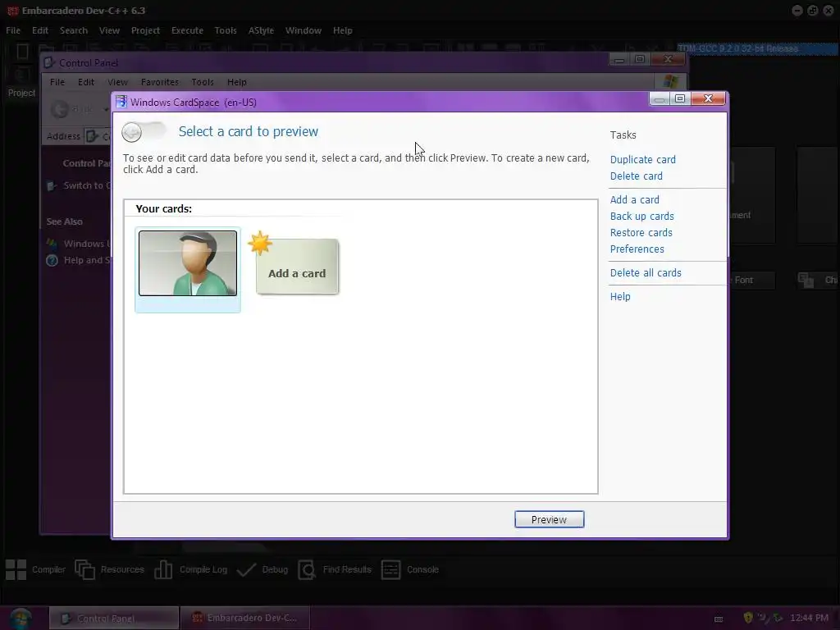840x630 pixels.
Task: Click the Control Panel Windows logo throbber
Action: (671, 81)
